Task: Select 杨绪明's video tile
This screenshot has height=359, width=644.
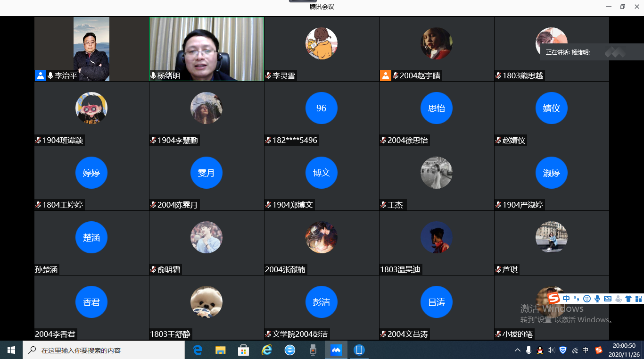Action: tap(206, 47)
